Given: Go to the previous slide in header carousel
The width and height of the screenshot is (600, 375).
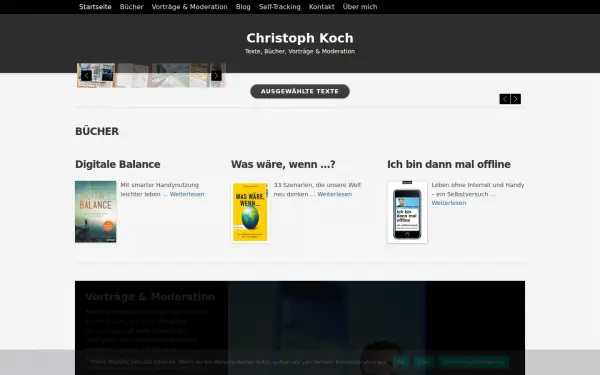Looking at the screenshot, I should point(86,75).
